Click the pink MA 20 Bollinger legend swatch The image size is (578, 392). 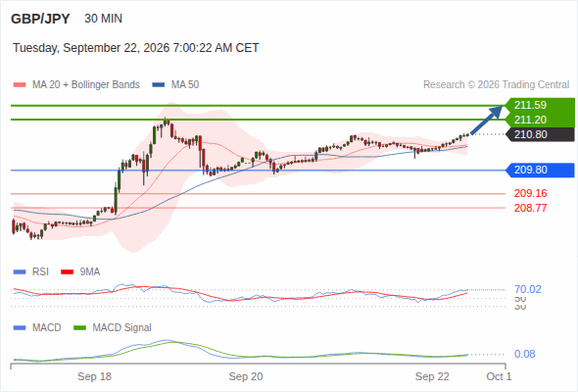pos(20,85)
